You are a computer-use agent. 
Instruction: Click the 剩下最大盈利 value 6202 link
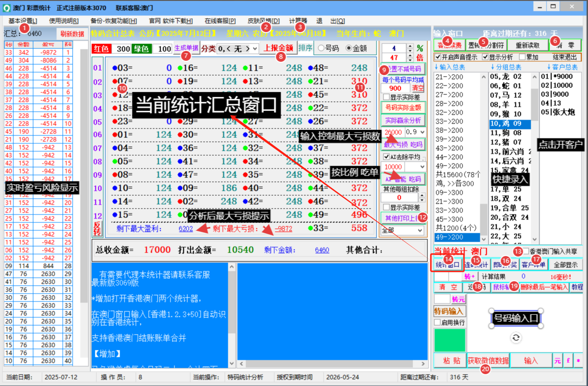pyautogui.click(x=186, y=228)
